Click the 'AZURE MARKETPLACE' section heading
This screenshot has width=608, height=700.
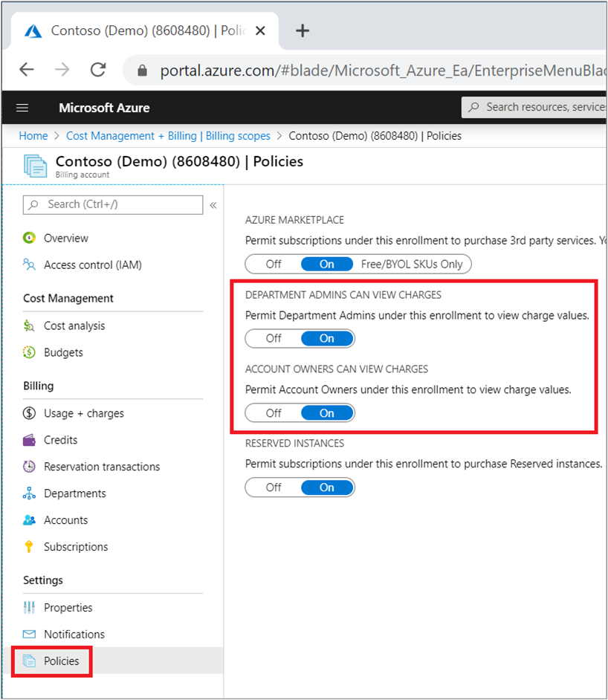pos(294,220)
